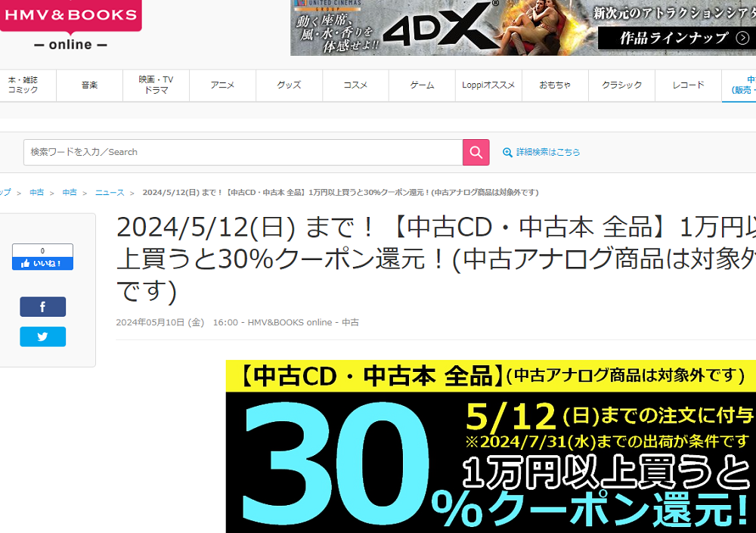Click the 作品ラインナップ button in ad
Image resolution: width=756 pixels, height=533 pixels.
[676, 38]
